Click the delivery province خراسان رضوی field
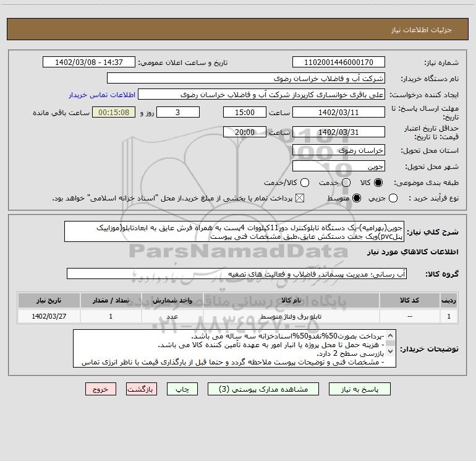Viewport: 476px width, 461px height. (x=339, y=150)
